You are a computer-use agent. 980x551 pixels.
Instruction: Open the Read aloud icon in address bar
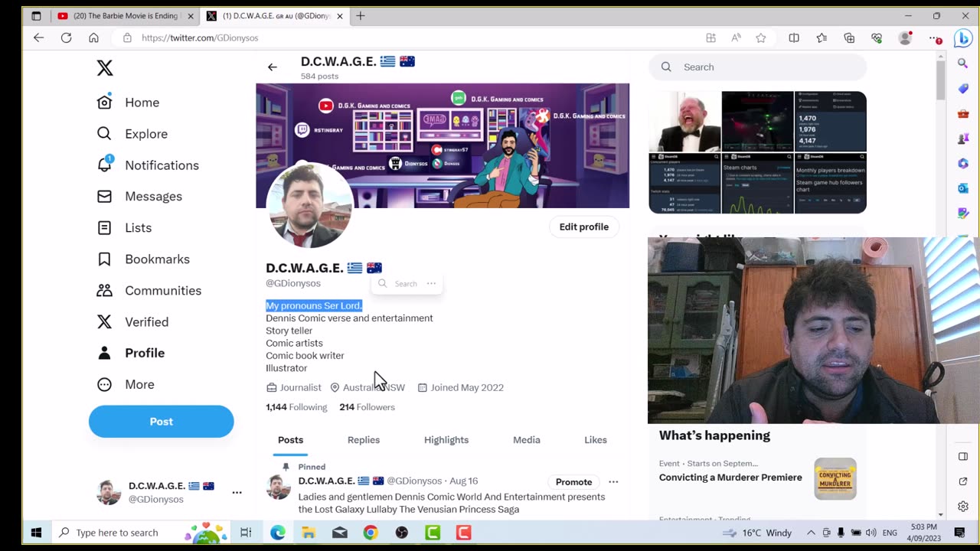pyautogui.click(x=736, y=38)
